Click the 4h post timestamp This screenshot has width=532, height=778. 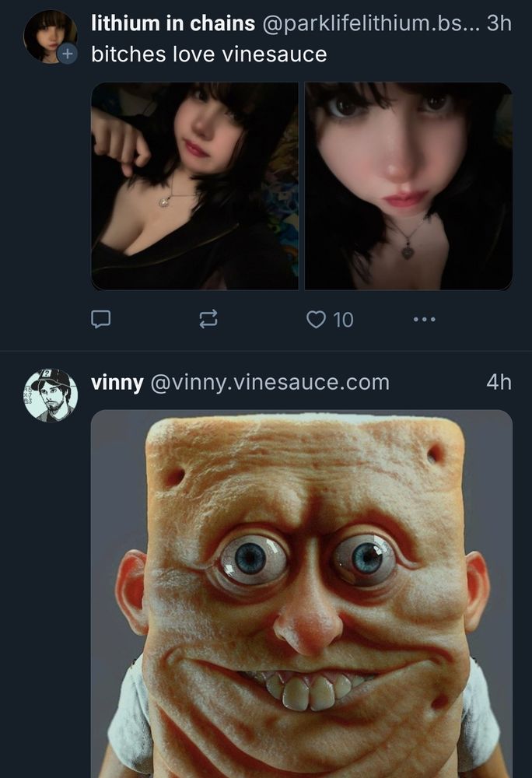tap(499, 382)
